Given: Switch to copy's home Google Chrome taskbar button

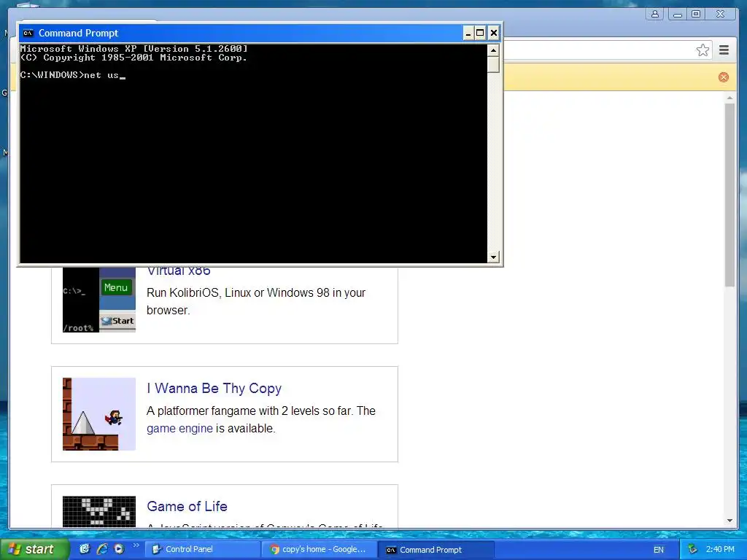Looking at the screenshot, I should [x=320, y=549].
